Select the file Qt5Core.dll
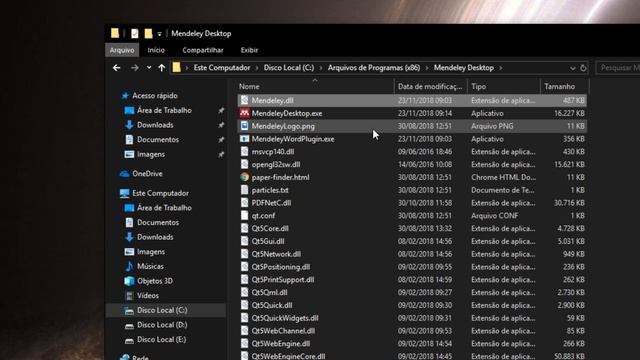The image size is (640, 360). (270, 229)
